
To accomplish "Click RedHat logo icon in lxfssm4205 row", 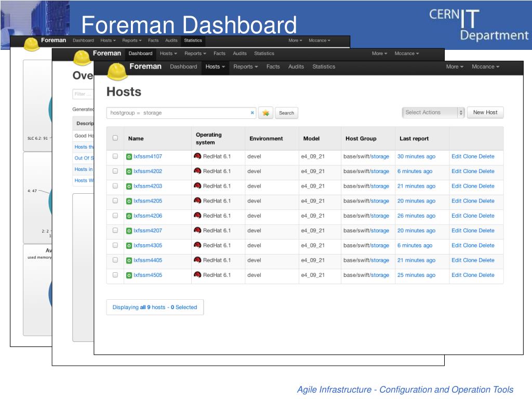I will [197, 201].
